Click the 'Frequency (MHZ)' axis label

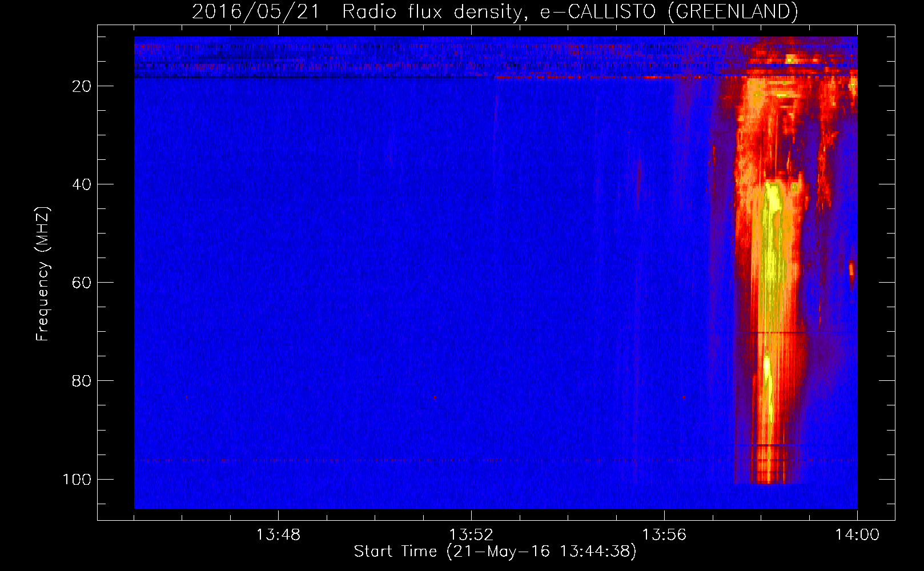coord(43,274)
